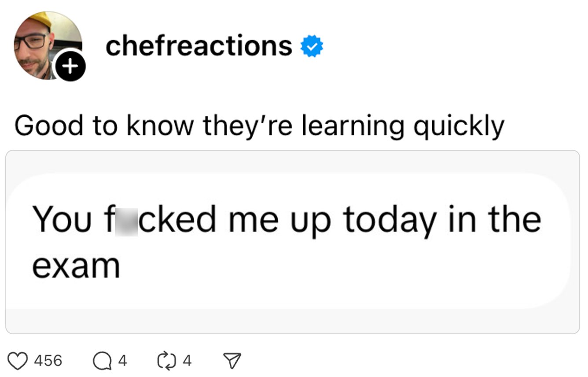588x377 pixels.
Task: View the 456 likes count
Action: pyautogui.click(x=48, y=361)
